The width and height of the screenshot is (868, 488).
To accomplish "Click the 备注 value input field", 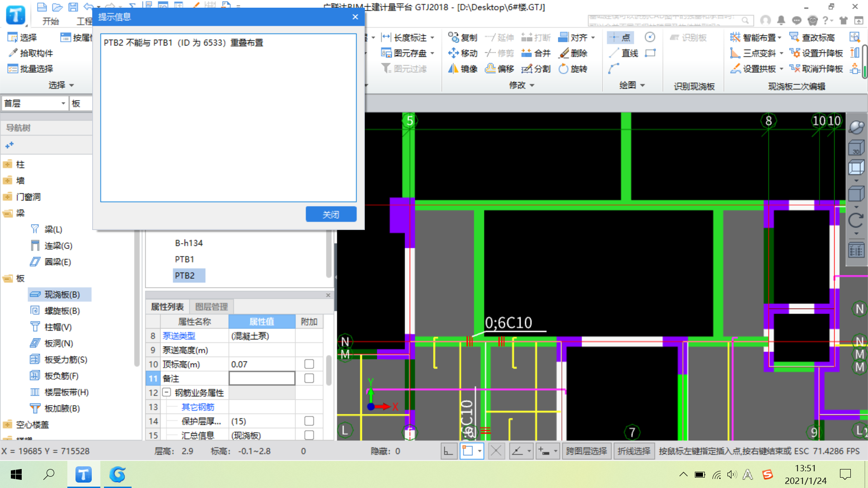I will pyautogui.click(x=262, y=378).
